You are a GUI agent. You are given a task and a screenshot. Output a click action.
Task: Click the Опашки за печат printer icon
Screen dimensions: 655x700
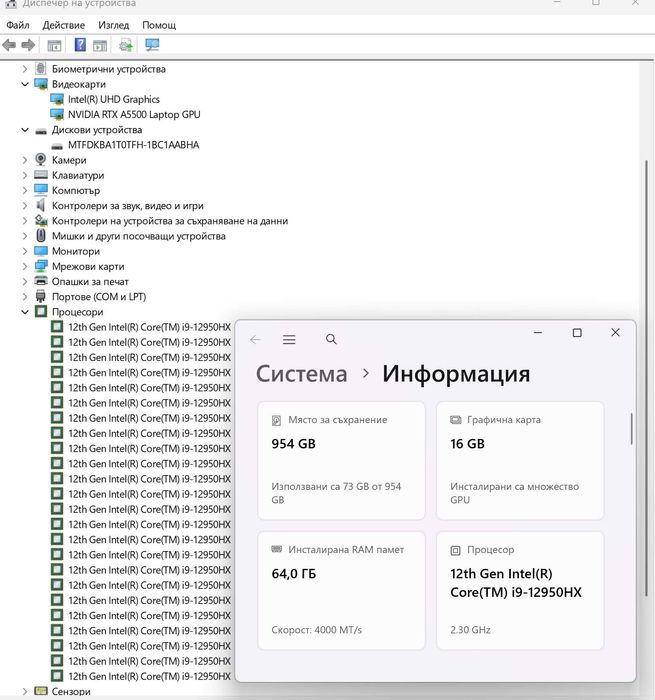tap(41, 281)
